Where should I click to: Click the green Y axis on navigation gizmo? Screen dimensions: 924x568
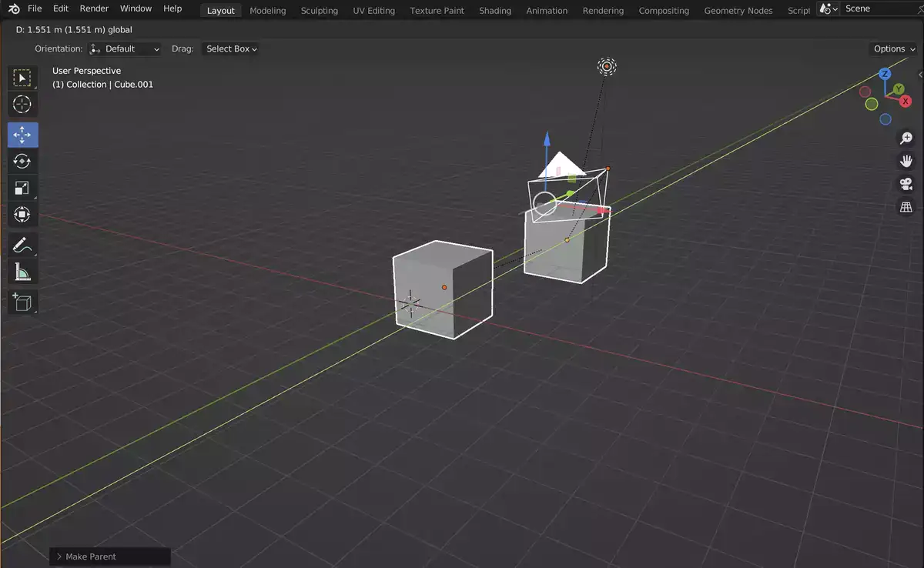[x=899, y=90]
